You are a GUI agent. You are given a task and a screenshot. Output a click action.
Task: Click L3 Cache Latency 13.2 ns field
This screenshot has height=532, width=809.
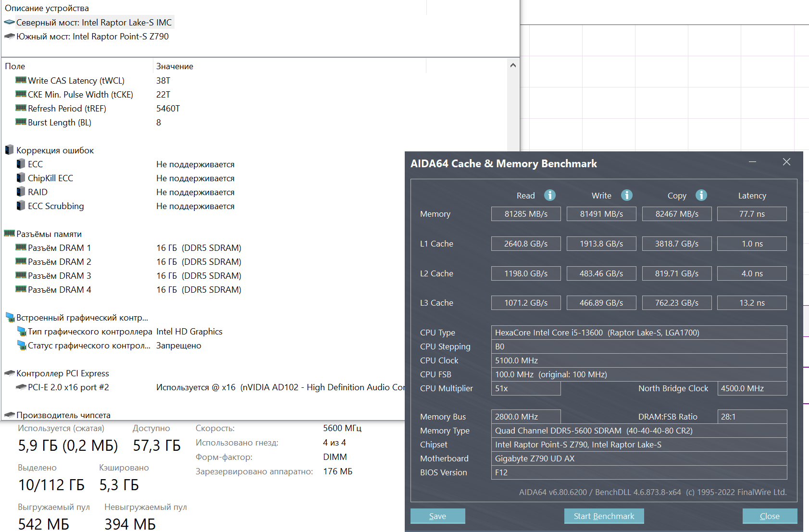(x=752, y=303)
